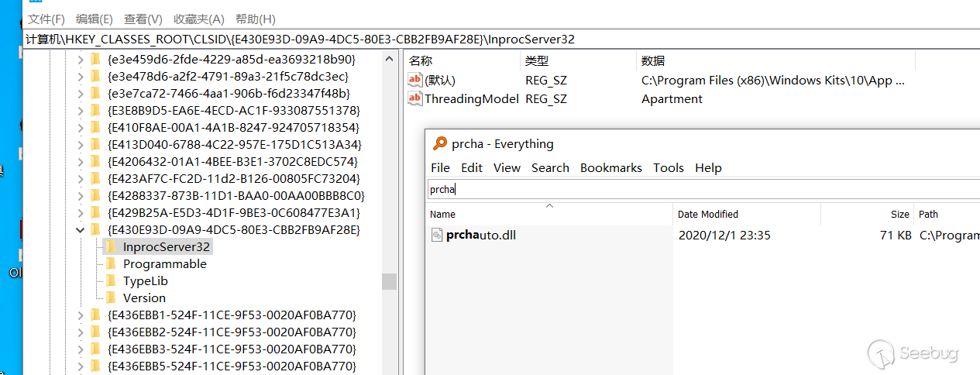
Task: Click the Programmable folder icon
Action: [112, 263]
